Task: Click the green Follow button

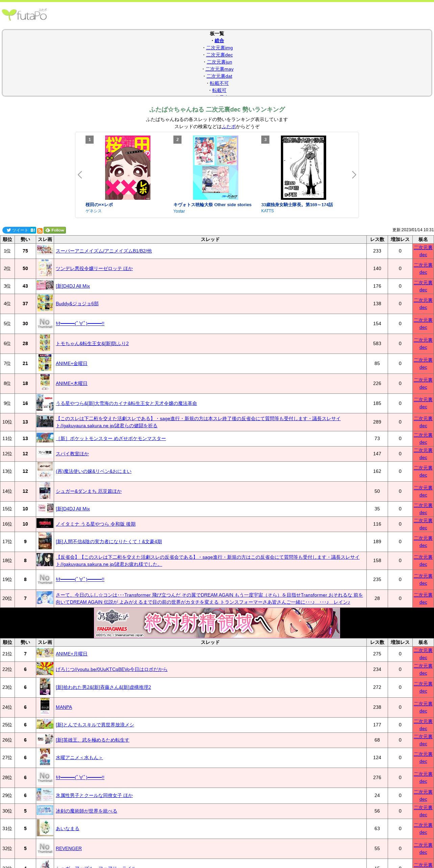Action: tap(55, 230)
